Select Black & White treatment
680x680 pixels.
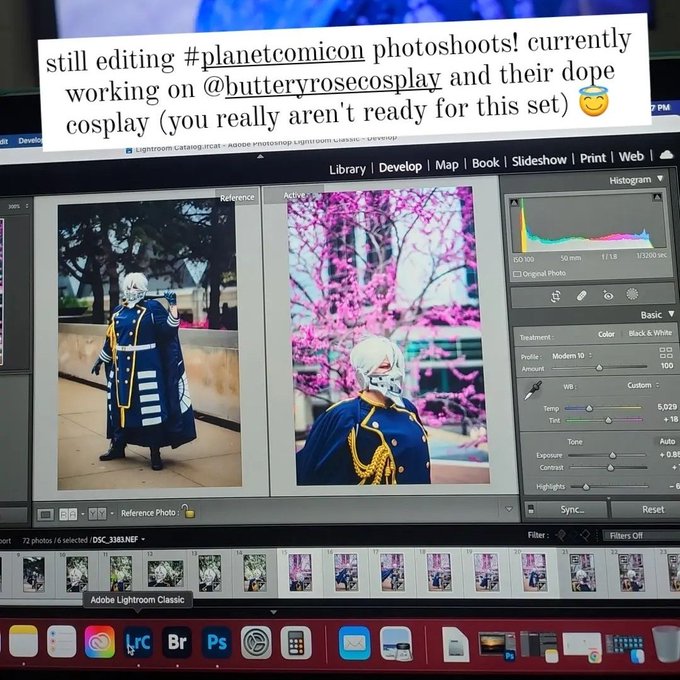click(x=650, y=333)
